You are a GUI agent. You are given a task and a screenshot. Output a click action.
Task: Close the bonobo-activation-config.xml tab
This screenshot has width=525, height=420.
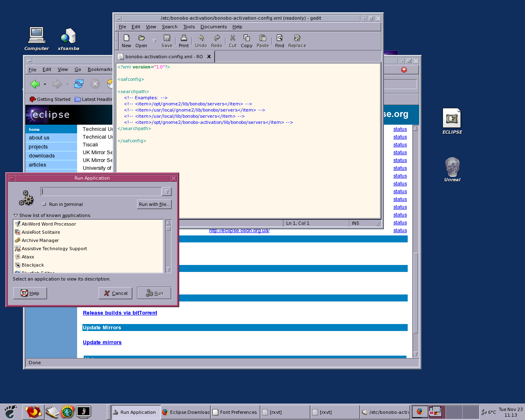[x=209, y=57]
